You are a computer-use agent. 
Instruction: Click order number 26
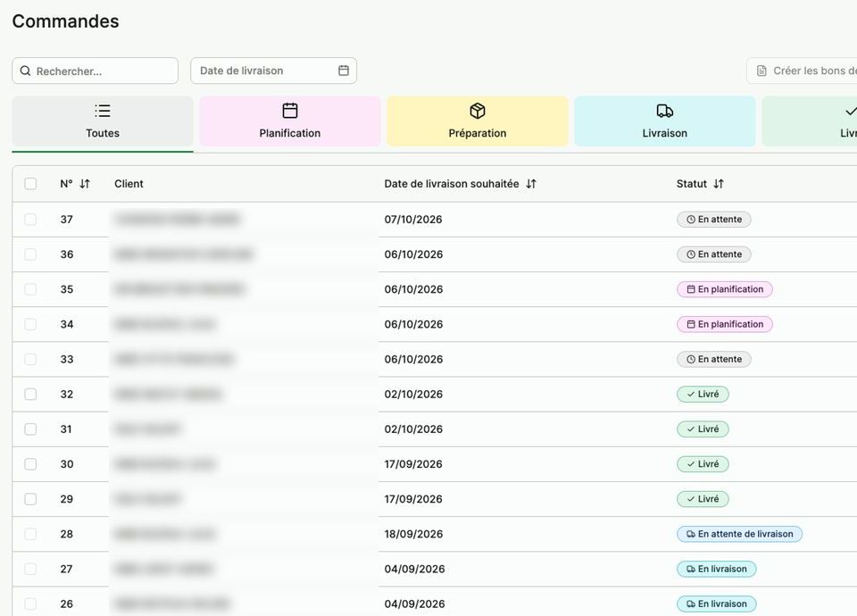pyautogui.click(x=67, y=604)
